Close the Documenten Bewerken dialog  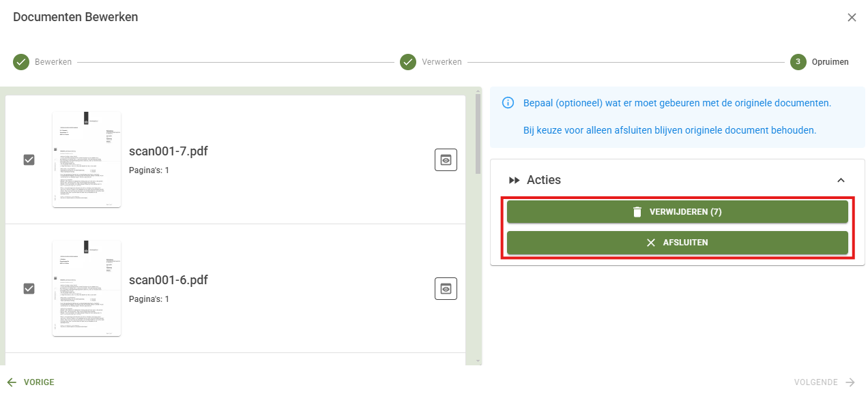(852, 18)
